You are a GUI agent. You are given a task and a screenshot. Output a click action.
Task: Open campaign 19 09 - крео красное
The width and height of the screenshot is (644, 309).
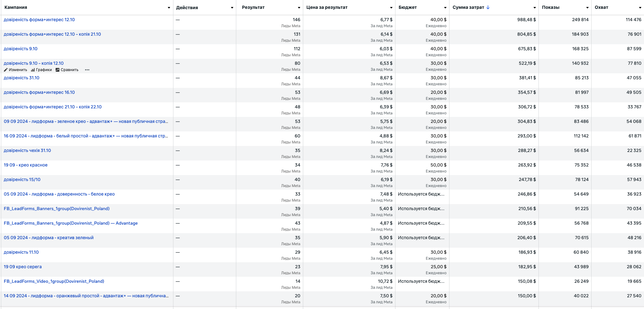point(26,165)
